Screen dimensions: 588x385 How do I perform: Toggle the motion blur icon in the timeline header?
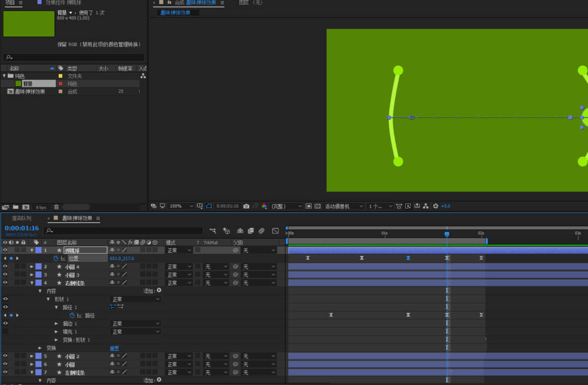[262, 231]
